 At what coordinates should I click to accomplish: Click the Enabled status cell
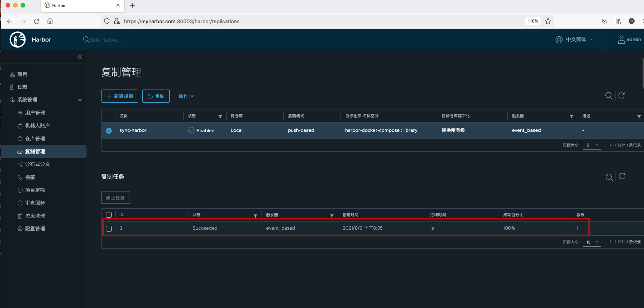coord(202,130)
